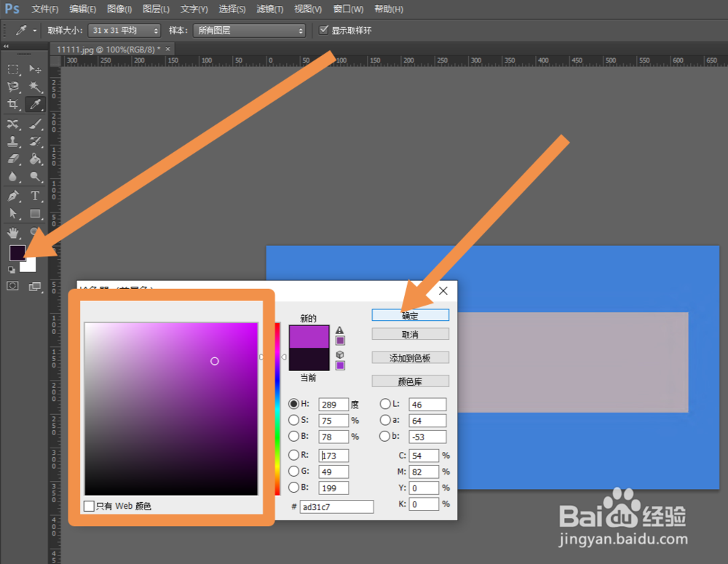This screenshot has height=564, width=728.
Task: Enable the 只有 Web 颜色 checkbox
Action: [x=89, y=506]
